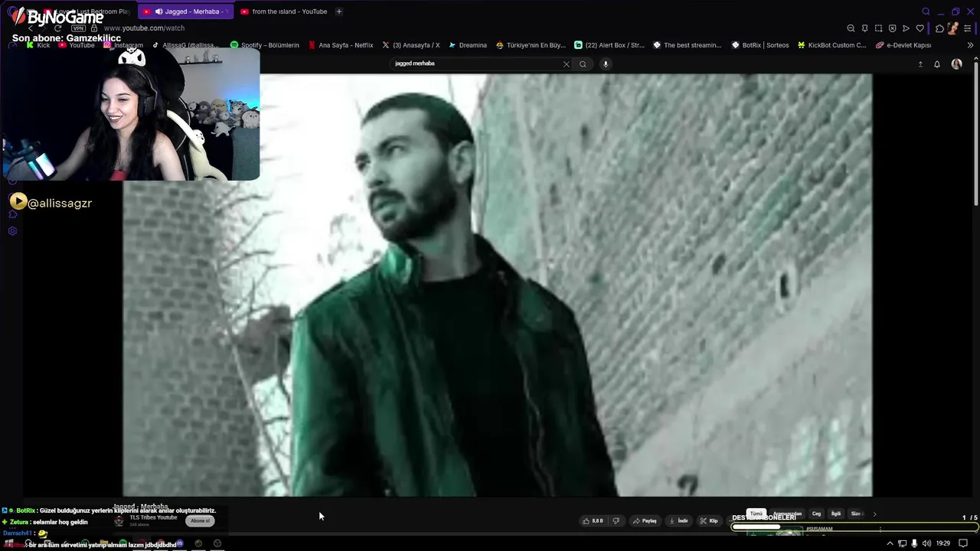This screenshot has width=980, height=551.
Task: Open the Ana Sayfa - Netflix bookmark
Action: click(341, 45)
